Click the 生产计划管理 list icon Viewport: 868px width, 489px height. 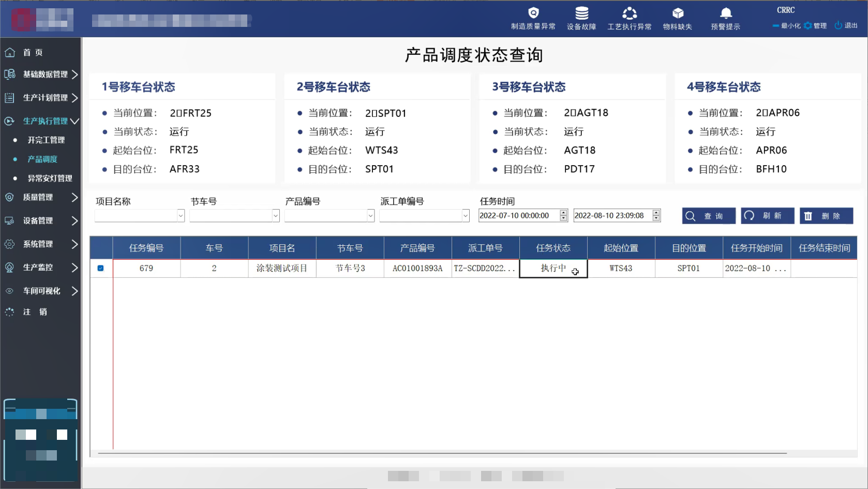point(9,97)
